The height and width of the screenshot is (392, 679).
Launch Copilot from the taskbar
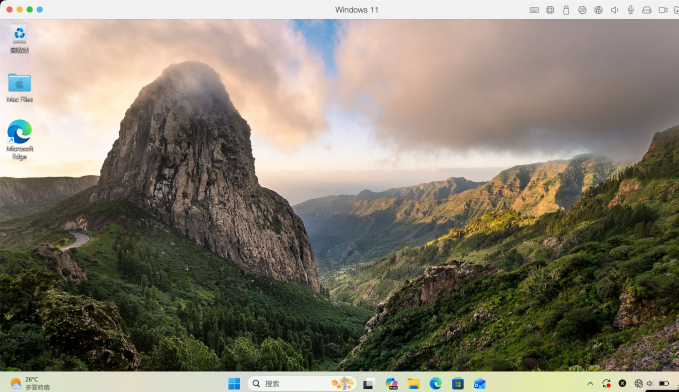point(391,383)
